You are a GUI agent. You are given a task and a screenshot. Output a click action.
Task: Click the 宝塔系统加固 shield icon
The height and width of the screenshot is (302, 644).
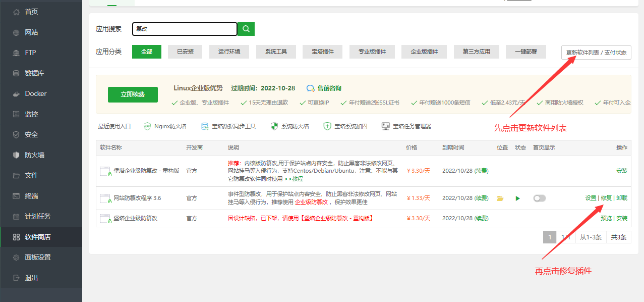coord(327,126)
